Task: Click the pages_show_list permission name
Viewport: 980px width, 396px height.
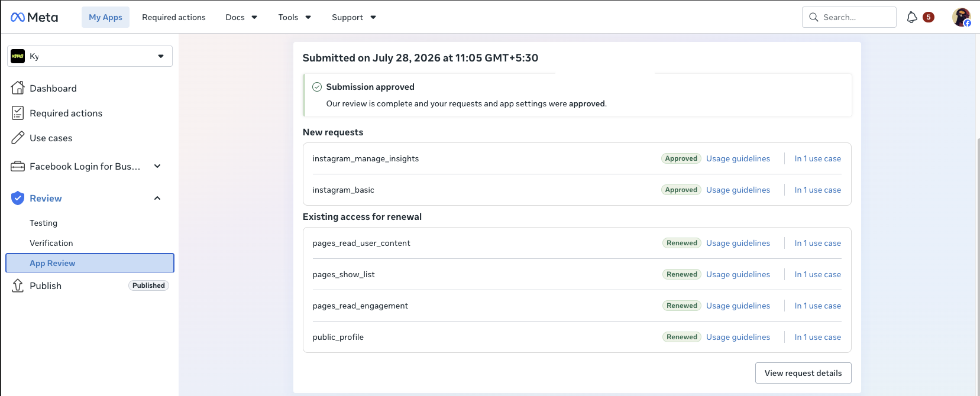Action: [344, 274]
